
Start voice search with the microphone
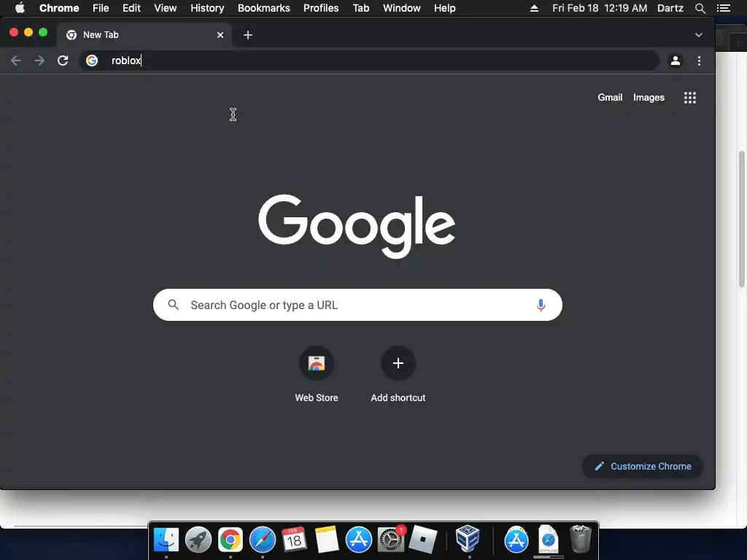(x=541, y=305)
